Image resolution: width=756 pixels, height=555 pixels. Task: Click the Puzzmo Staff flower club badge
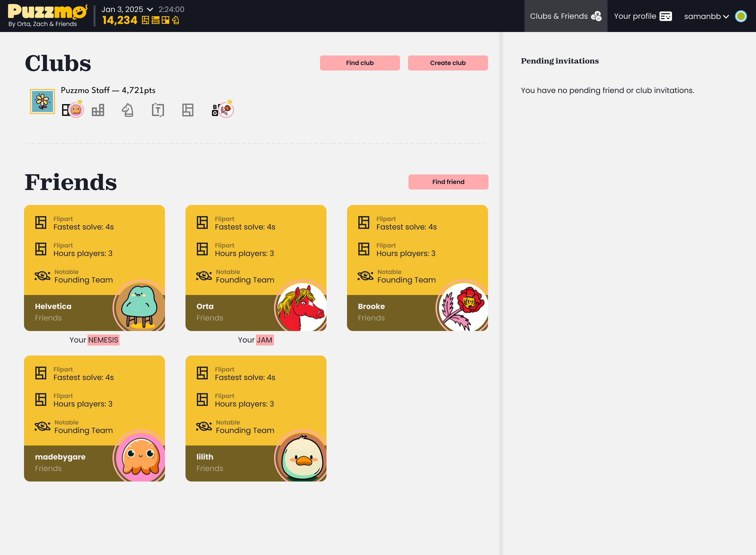42,101
